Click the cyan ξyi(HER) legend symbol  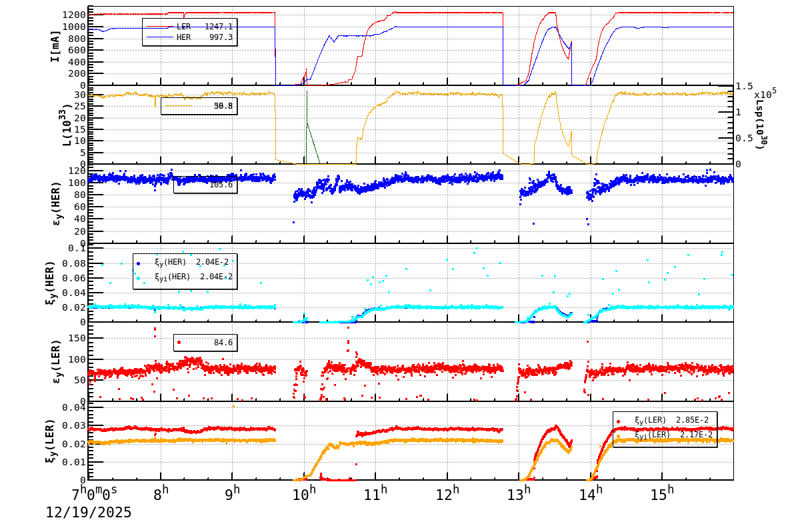tap(138, 277)
